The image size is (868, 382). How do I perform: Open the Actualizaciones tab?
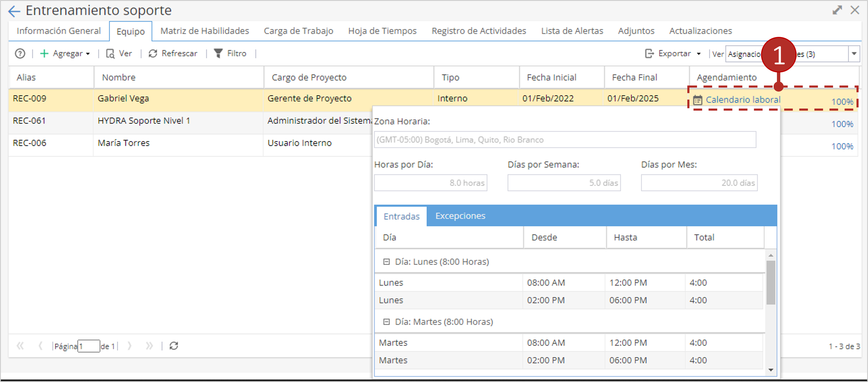(700, 31)
